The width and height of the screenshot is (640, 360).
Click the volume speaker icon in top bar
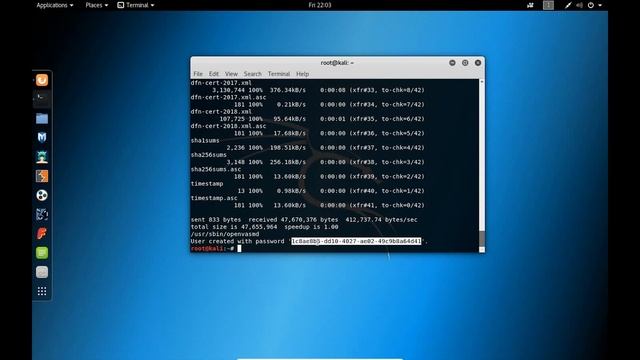pos(579,5)
